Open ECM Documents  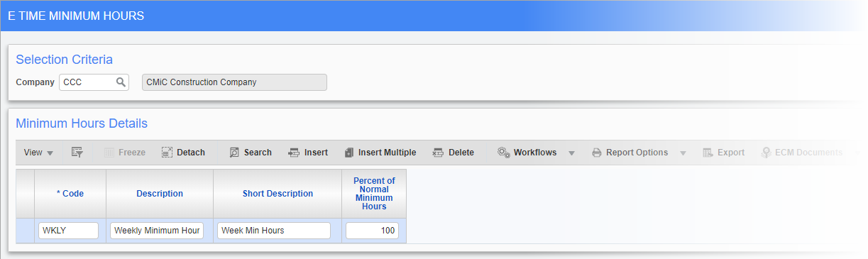pyautogui.click(x=801, y=153)
